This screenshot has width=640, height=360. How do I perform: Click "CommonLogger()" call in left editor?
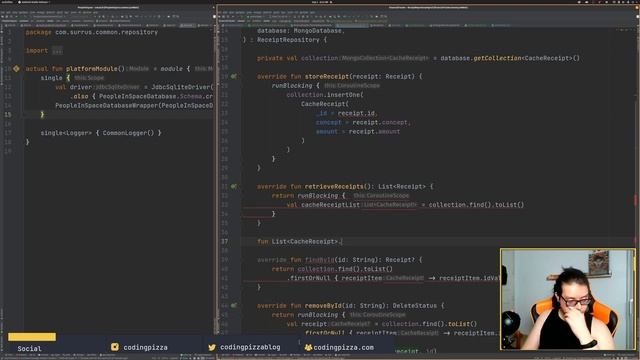[x=128, y=133]
